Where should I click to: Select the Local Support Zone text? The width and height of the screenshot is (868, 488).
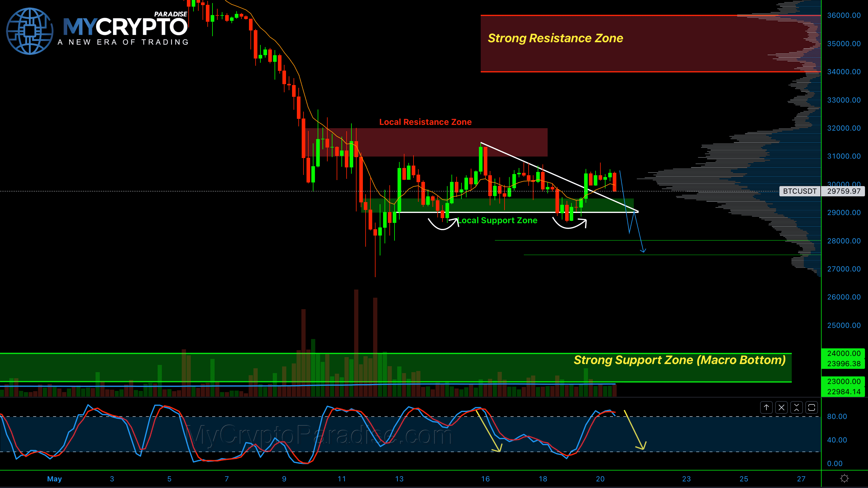click(x=497, y=220)
